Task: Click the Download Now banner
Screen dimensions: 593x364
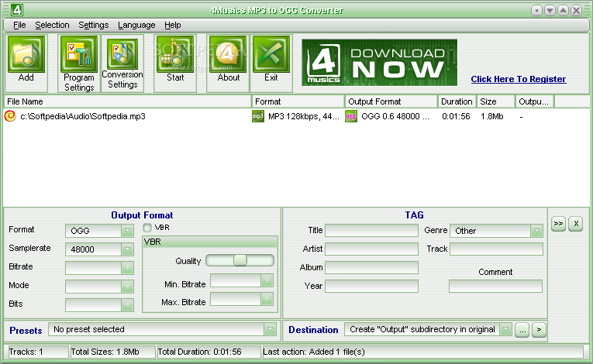Action: [379, 63]
